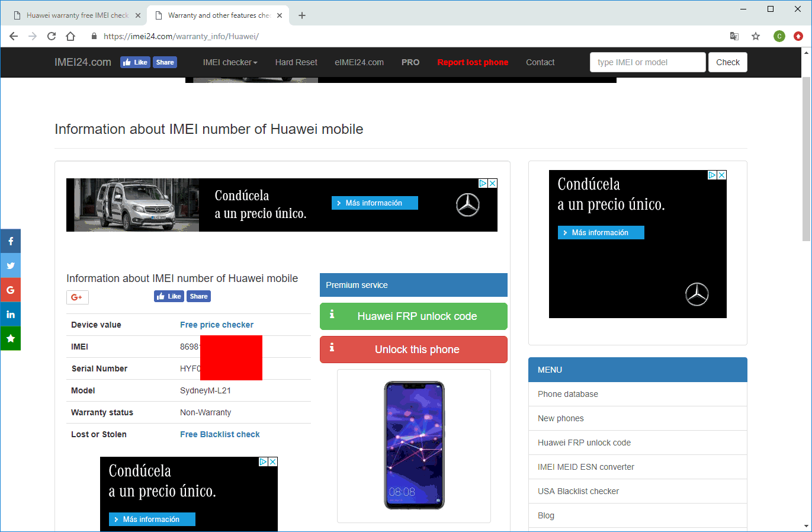Viewport: 812px width, 532px height.
Task: Share via the LinkedIn sidebar icon
Action: (11, 314)
